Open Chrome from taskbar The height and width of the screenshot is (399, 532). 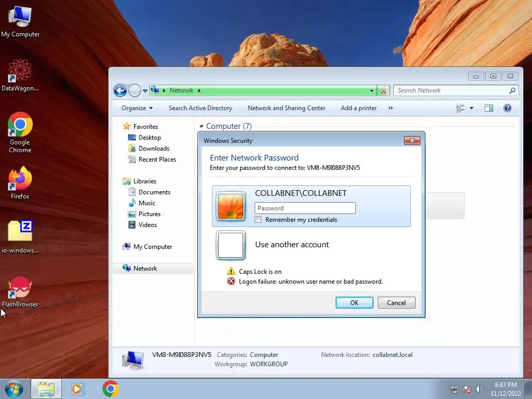(x=110, y=389)
